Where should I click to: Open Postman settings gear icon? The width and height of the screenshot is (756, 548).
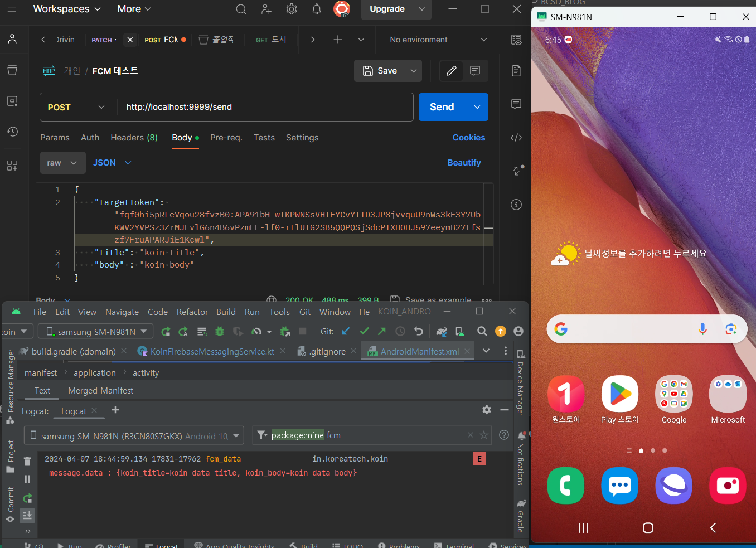(292, 9)
